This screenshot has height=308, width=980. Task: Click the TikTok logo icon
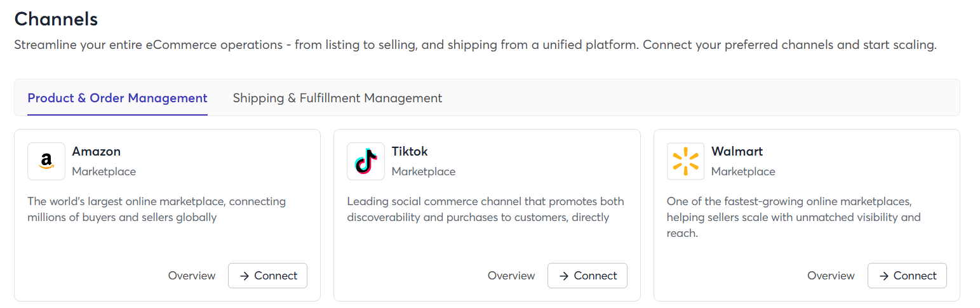point(366,161)
